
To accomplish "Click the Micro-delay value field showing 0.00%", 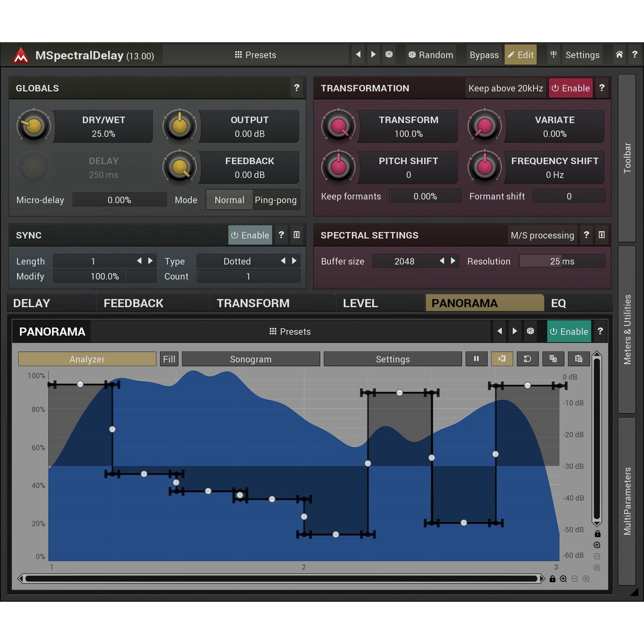I will pyautogui.click(x=119, y=200).
